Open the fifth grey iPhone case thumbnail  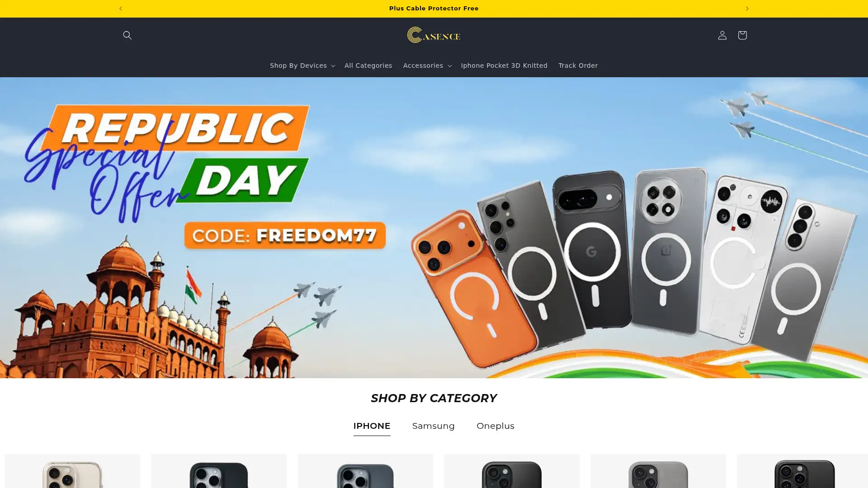pyautogui.click(x=658, y=471)
